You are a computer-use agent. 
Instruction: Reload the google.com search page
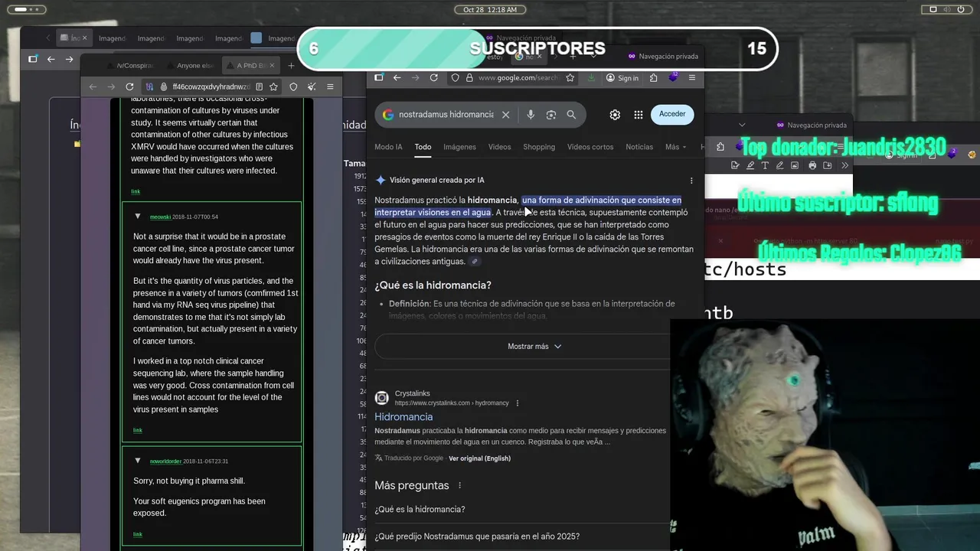[x=434, y=77]
